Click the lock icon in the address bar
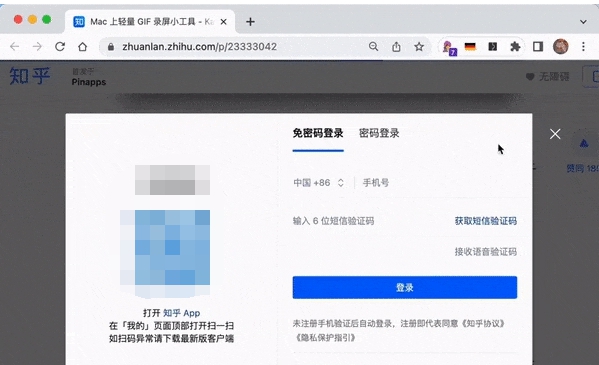This screenshot has height=365, width=599. (x=111, y=47)
